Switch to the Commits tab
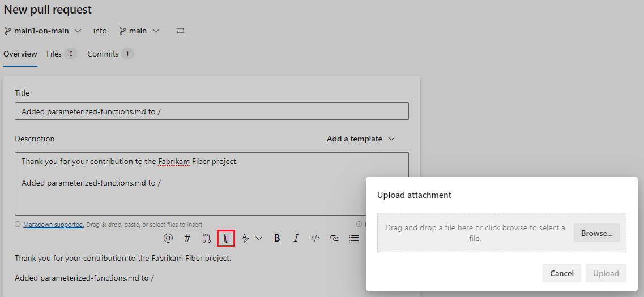Viewport: 644px width, 297px height. 110,54
